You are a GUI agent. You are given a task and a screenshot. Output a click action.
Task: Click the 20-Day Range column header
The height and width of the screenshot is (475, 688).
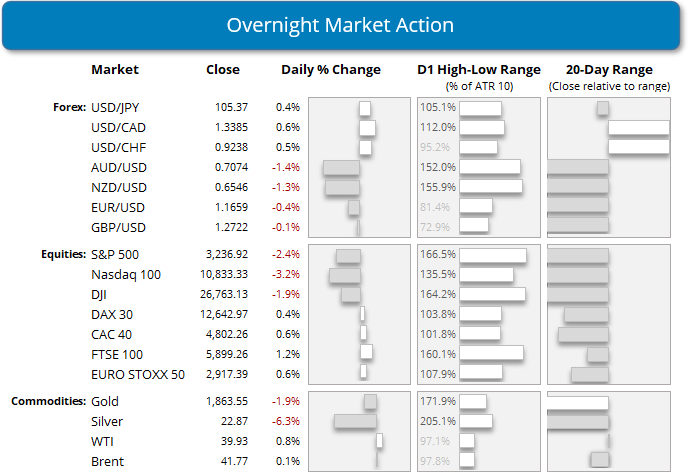(x=609, y=70)
